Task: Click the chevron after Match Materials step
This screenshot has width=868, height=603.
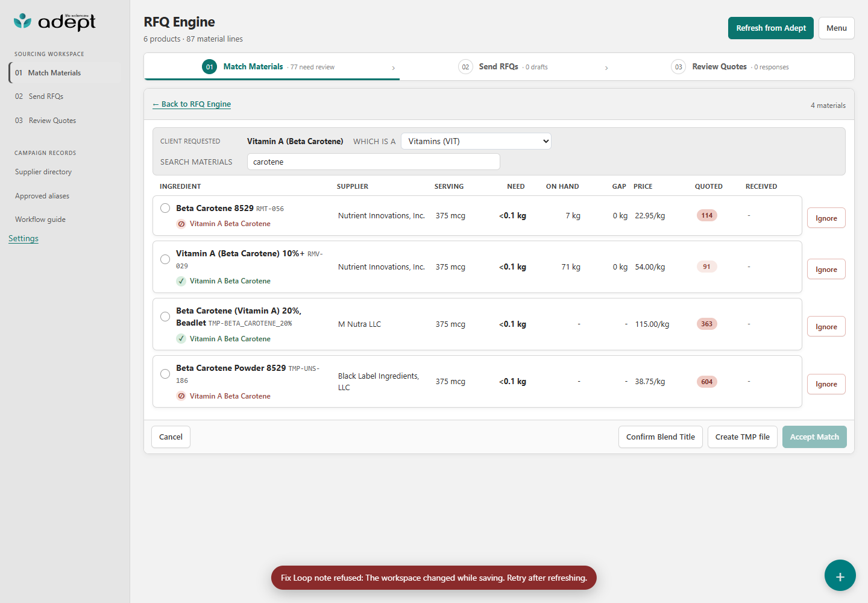Action: [x=394, y=68]
